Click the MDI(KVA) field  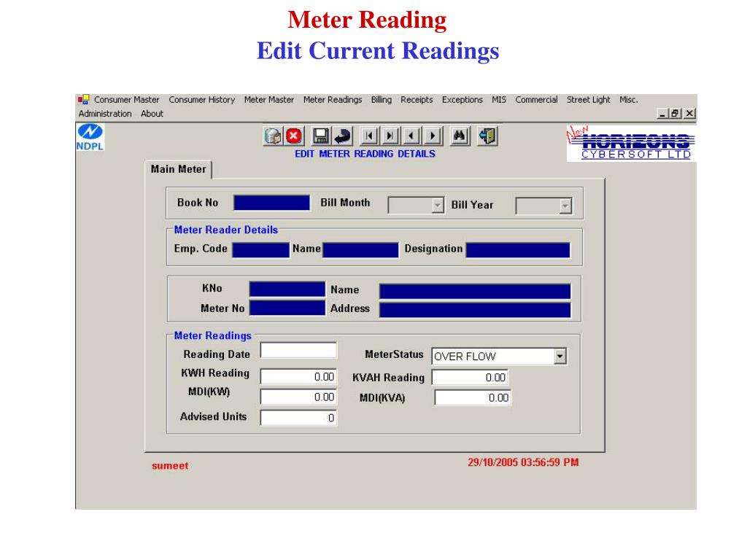point(473,398)
